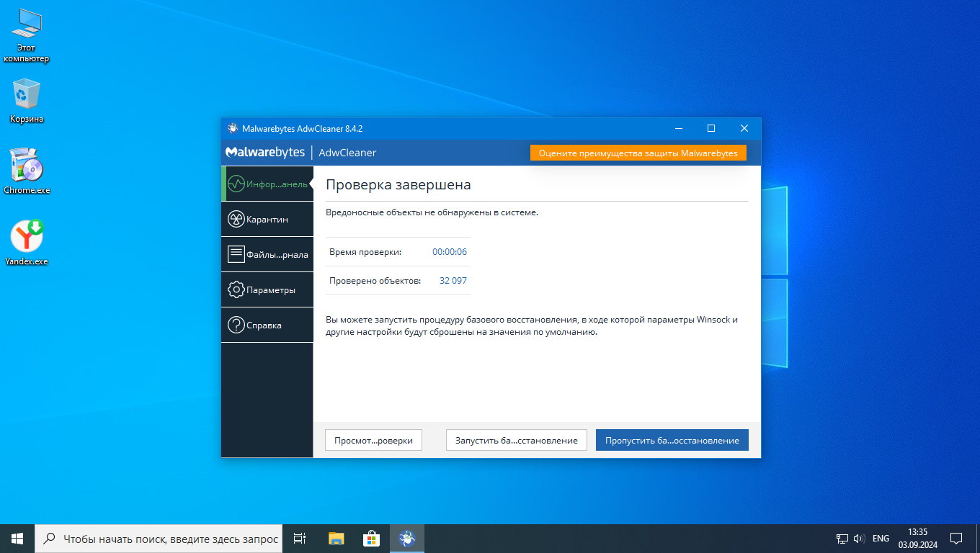Open the notification center icon
Viewport: 980px width, 553px height.
[956, 539]
